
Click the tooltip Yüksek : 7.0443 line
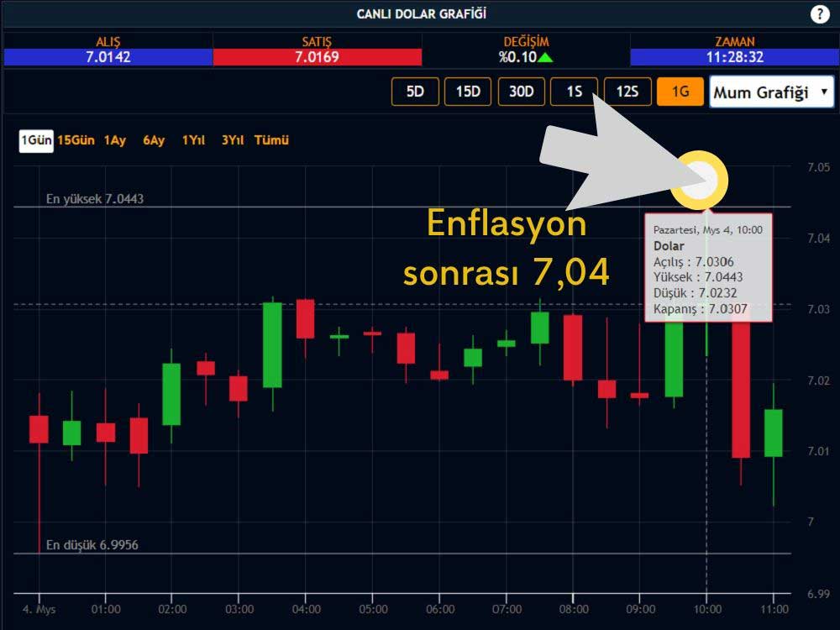697,277
